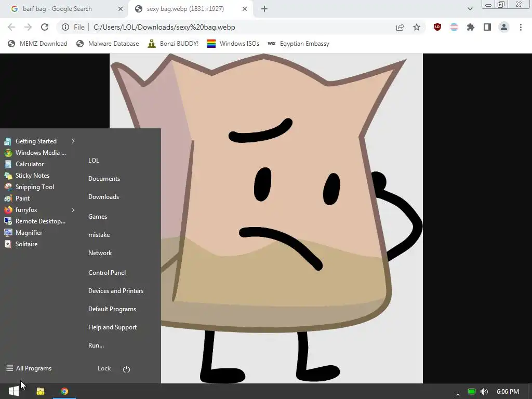Click the address bar file path

point(164,27)
